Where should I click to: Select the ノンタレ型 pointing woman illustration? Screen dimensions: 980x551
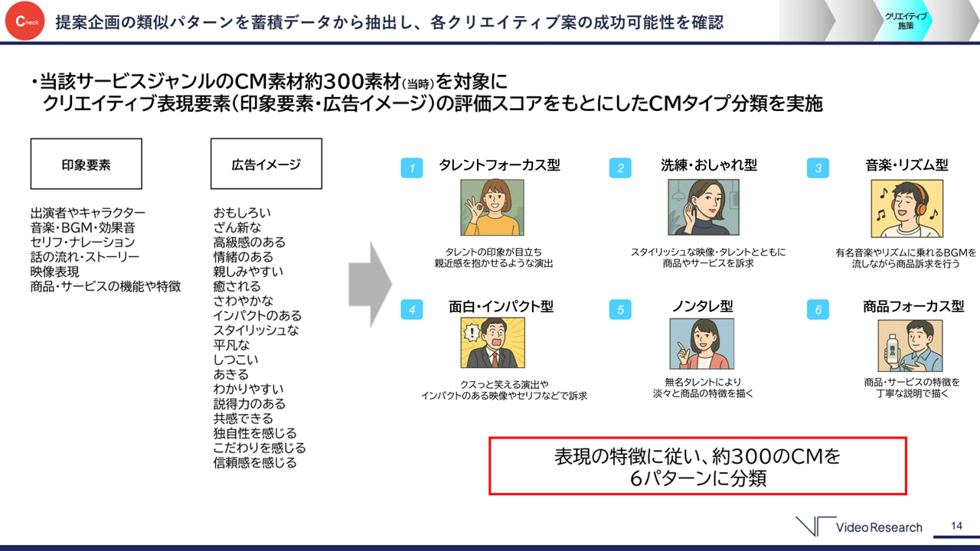tap(702, 344)
